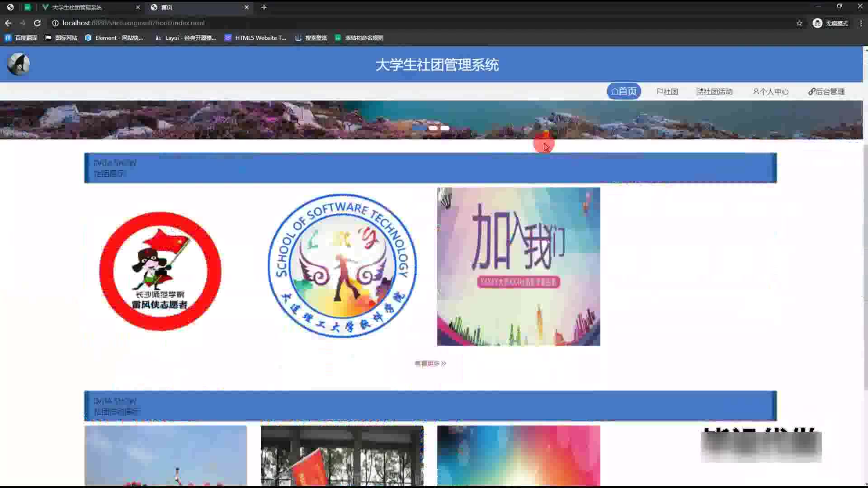Screen dimensions: 868x488
Task: Open the 社团 navigation menu
Action: click(x=667, y=92)
